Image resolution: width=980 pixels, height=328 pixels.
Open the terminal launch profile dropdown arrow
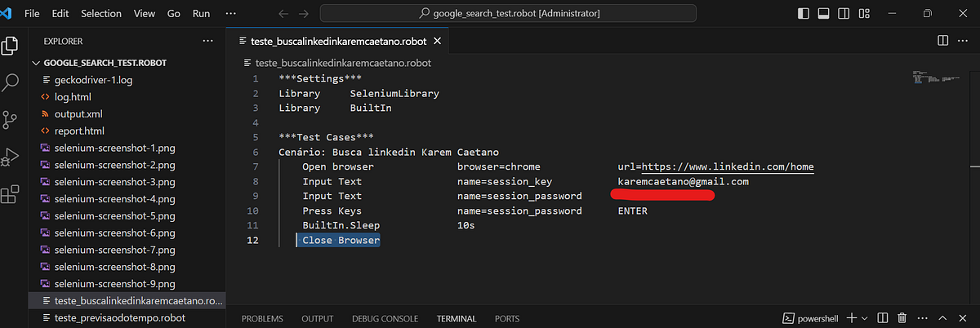tap(865, 318)
